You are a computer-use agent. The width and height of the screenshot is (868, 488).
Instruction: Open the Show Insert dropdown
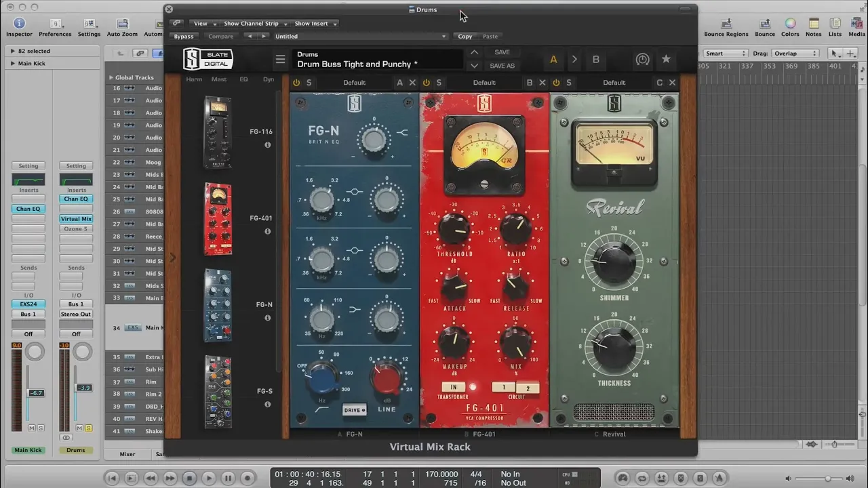(315, 23)
